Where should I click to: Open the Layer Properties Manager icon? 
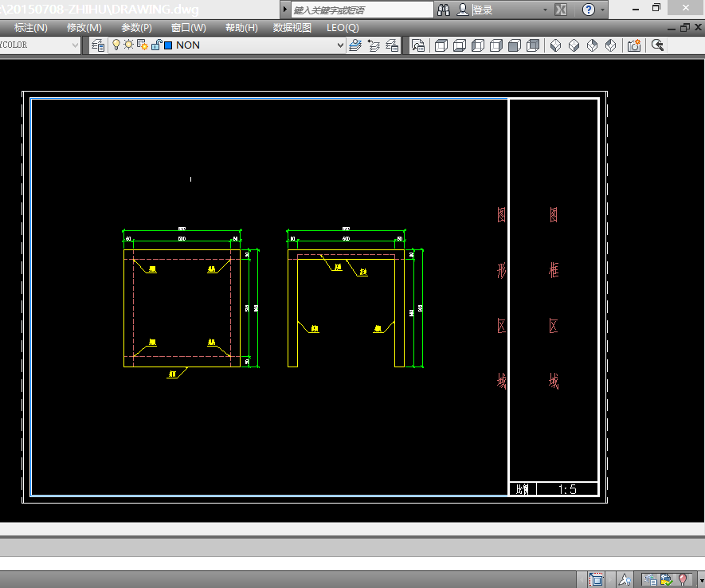[98, 45]
